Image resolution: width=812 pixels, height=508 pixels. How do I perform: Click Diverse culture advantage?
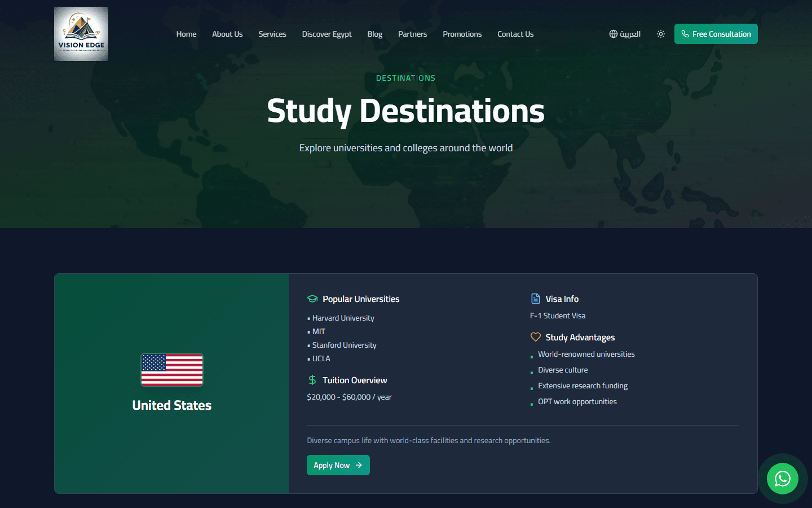tap(563, 370)
